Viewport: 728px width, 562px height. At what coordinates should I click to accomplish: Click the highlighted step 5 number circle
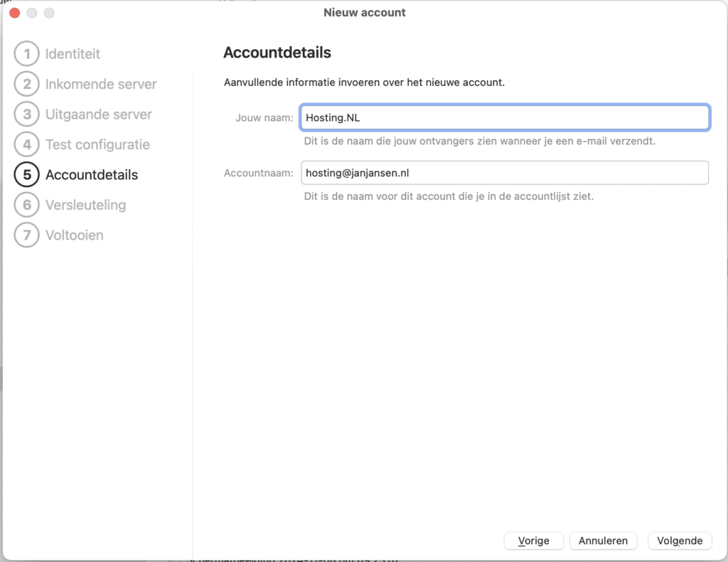click(x=26, y=175)
